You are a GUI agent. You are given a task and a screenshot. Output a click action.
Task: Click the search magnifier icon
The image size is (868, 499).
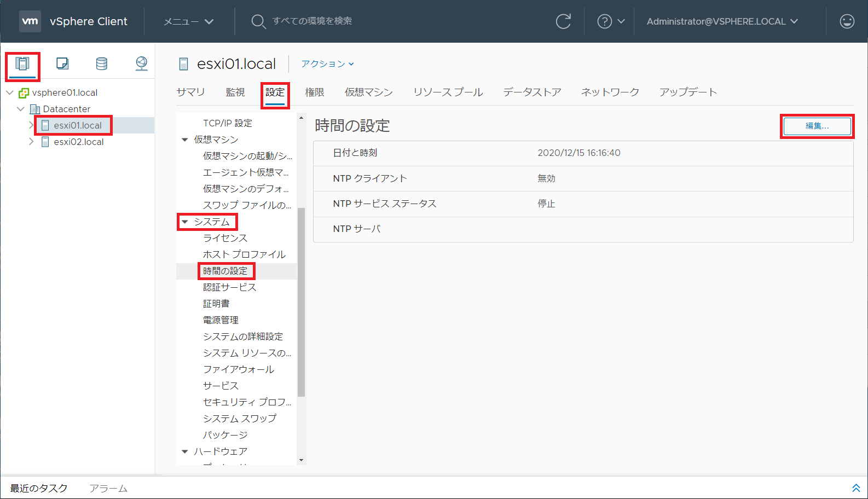(x=258, y=21)
